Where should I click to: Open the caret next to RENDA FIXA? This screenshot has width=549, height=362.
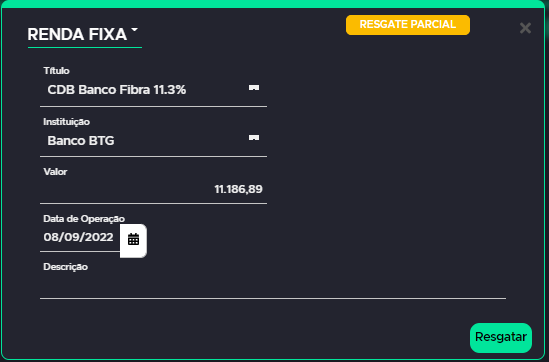(134, 30)
